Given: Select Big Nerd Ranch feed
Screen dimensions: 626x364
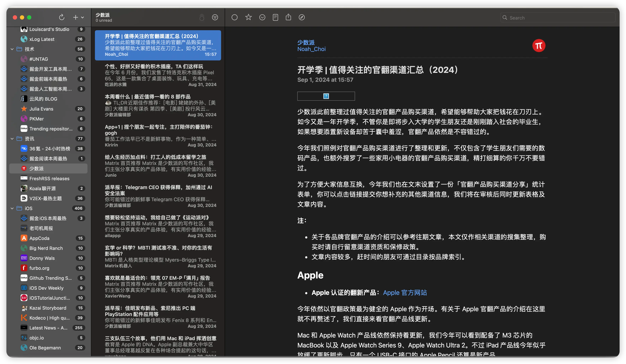Looking at the screenshot, I should click(x=49, y=248).
